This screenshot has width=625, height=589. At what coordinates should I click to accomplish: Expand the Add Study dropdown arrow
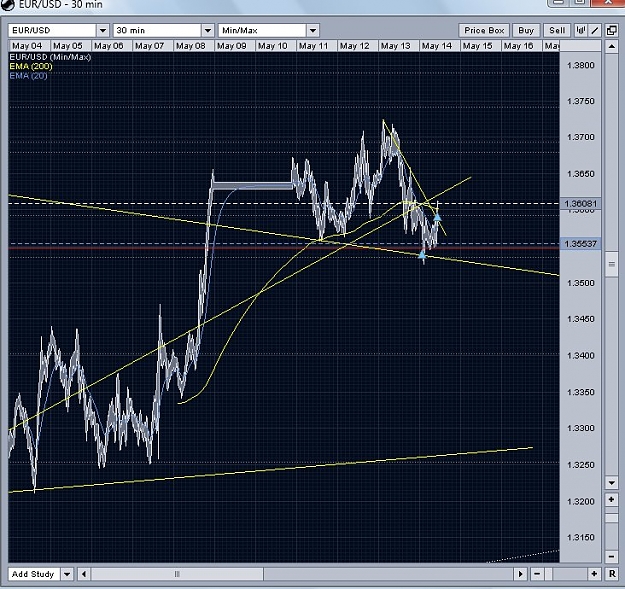67,574
